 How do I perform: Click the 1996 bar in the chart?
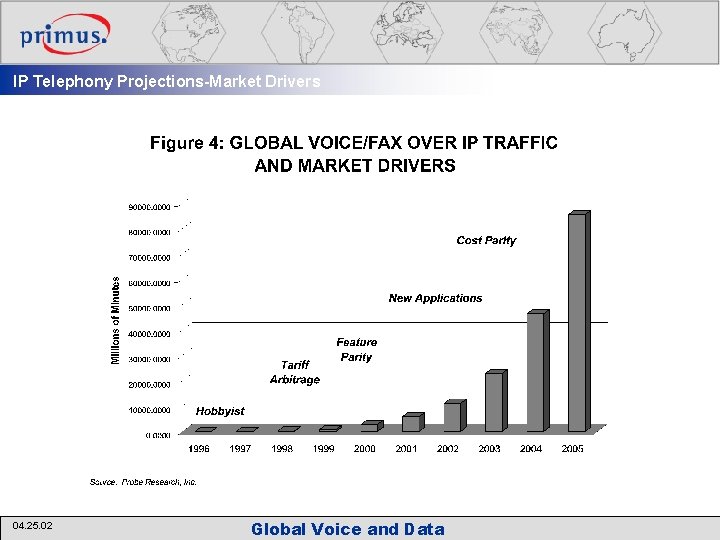point(205,429)
